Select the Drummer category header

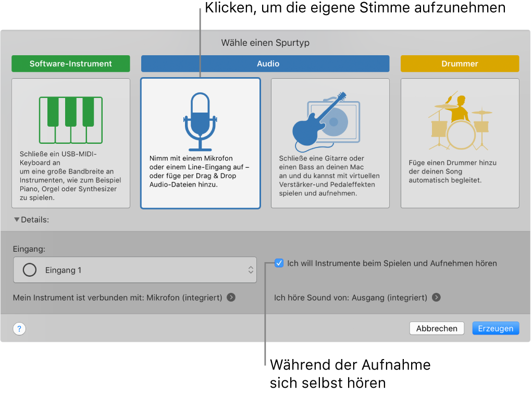459,63
